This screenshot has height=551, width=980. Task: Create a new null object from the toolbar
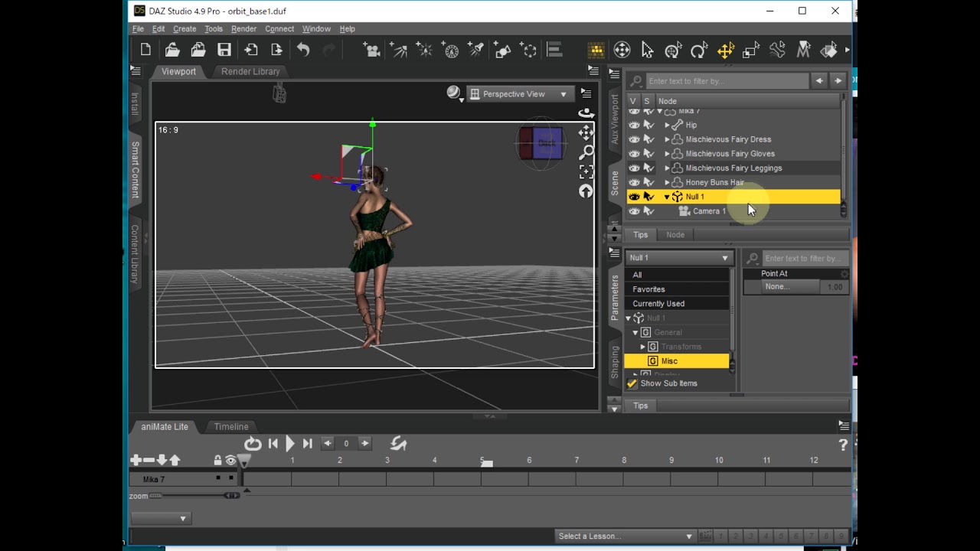pos(528,51)
